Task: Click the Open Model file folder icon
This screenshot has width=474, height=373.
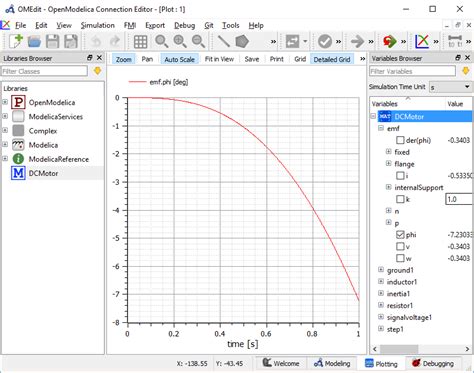Action: click(x=34, y=41)
